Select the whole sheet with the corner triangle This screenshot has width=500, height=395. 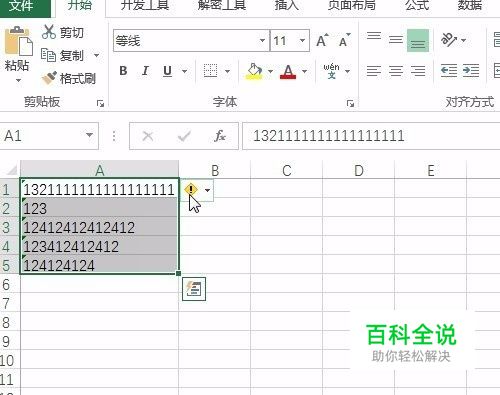(x=11, y=170)
